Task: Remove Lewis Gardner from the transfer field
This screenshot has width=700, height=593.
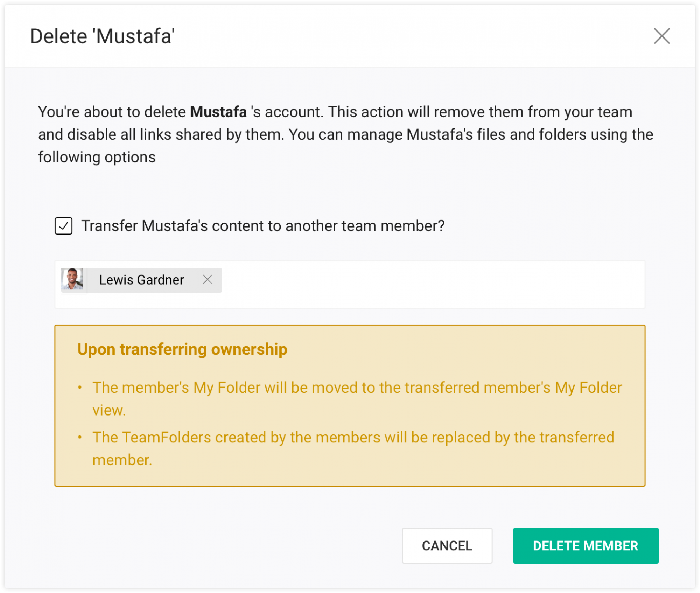Action: pos(208,279)
